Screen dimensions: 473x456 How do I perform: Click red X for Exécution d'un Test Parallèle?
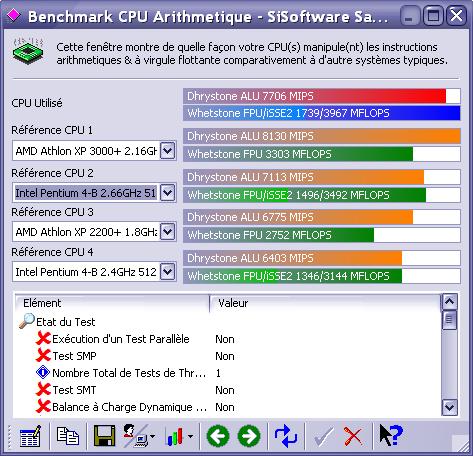click(43, 338)
